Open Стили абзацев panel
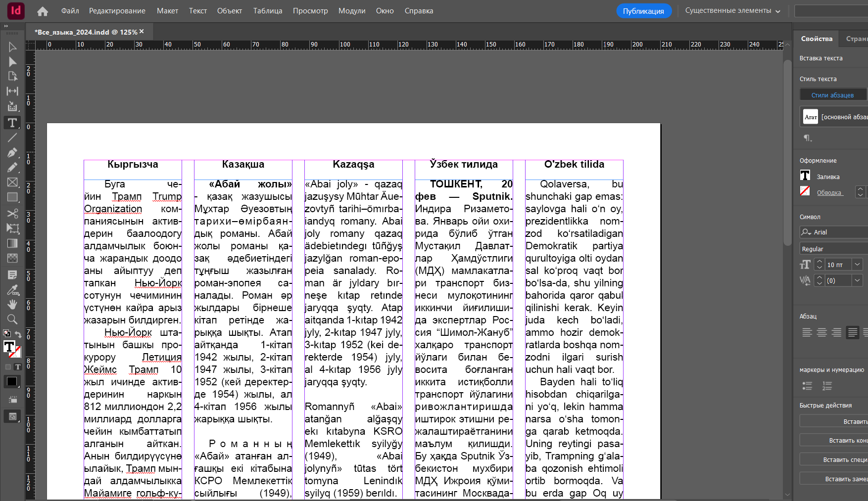Screen dimensions: 868x501 pos(833,94)
